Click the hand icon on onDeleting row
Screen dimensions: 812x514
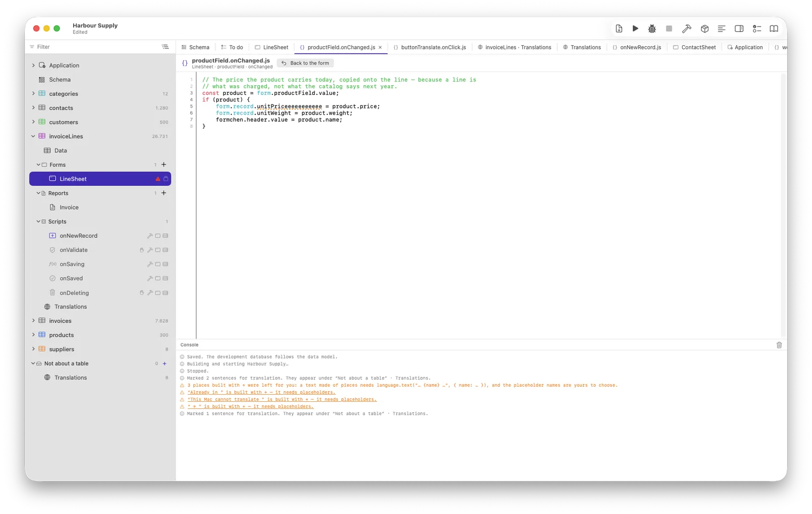coord(142,293)
